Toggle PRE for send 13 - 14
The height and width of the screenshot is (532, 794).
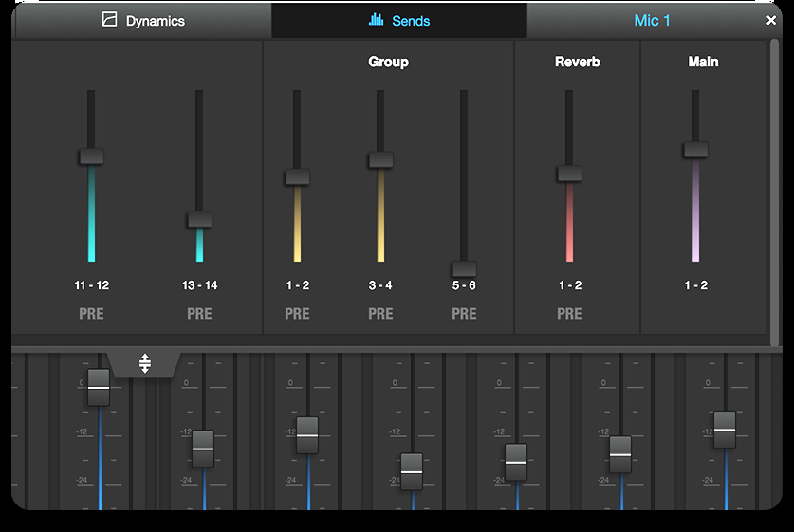(199, 314)
